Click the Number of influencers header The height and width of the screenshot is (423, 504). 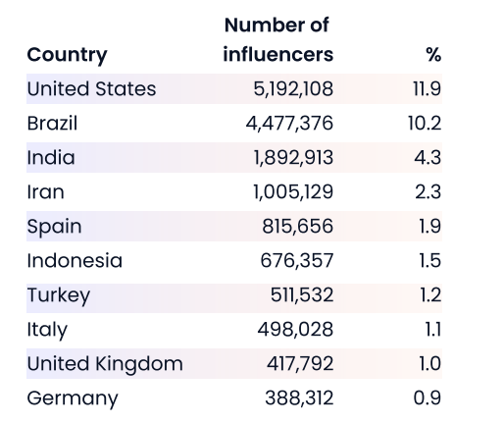(x=278, y=39)
